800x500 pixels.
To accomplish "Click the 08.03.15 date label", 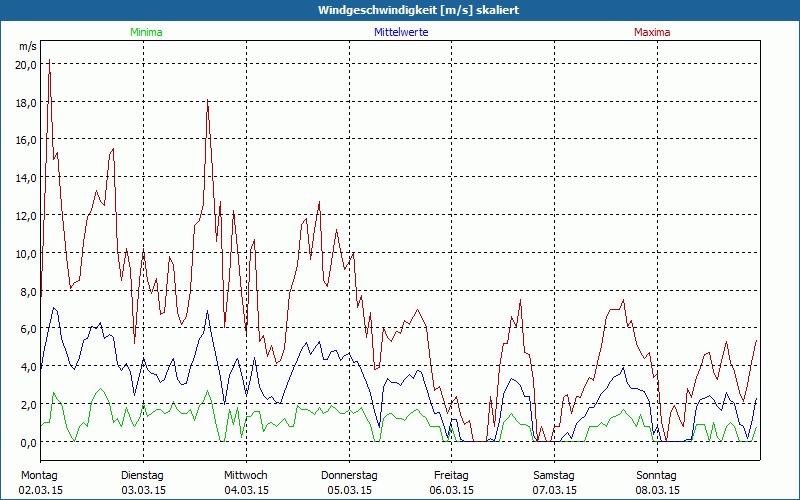I will 657,490.
